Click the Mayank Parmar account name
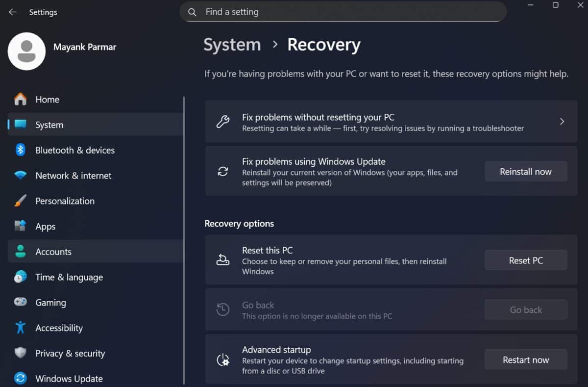588x387 pixels. (x=85, y=48)
